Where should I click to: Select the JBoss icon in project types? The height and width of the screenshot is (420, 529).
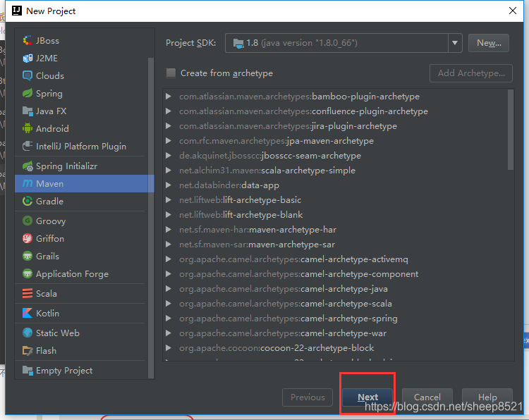(28, 40)
